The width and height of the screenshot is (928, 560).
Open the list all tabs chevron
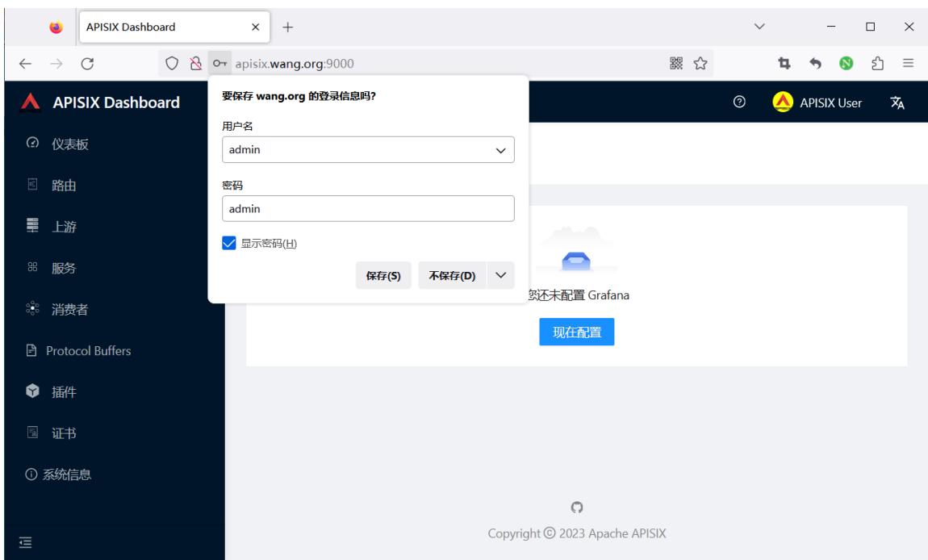760,27
